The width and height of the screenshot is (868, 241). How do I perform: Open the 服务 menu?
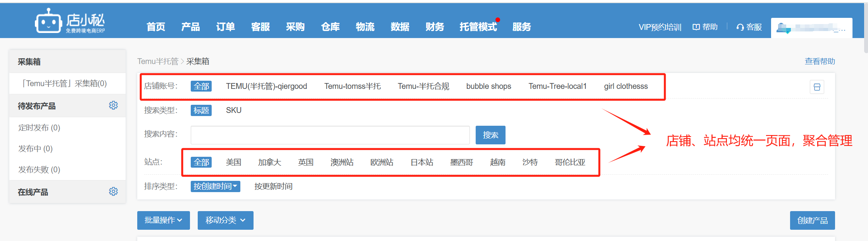coord(522,27)
